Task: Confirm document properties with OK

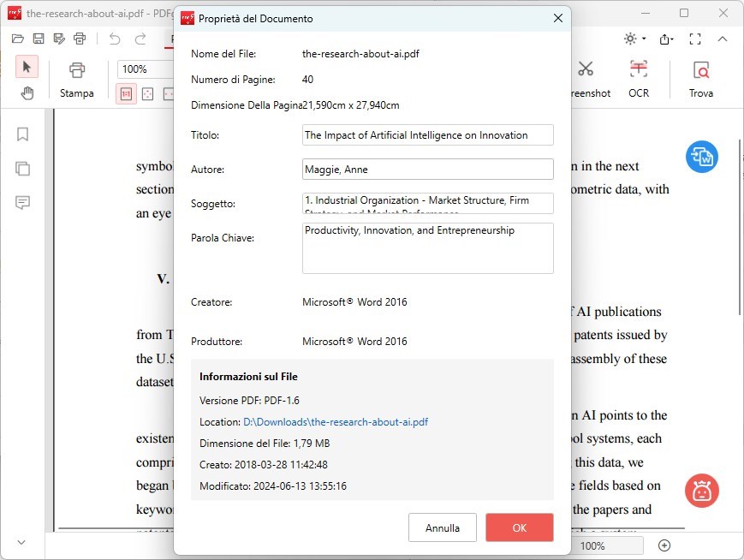Action: [x=519, y=527]
